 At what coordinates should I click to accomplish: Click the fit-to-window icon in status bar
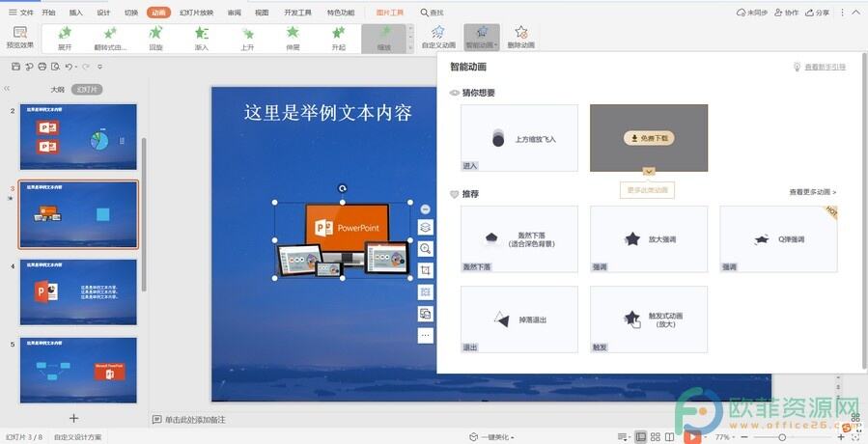tap(857, 437)
